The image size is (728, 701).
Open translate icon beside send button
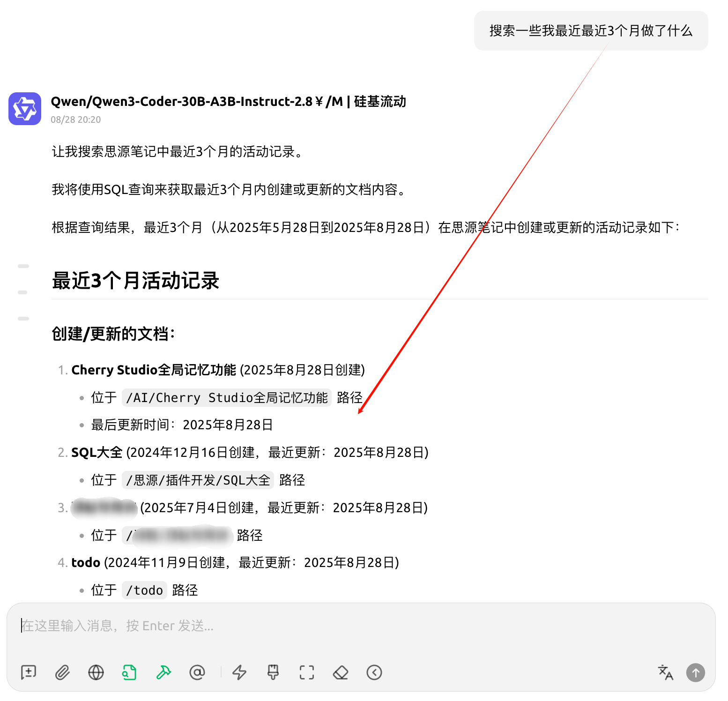click(x=666, y=672)
